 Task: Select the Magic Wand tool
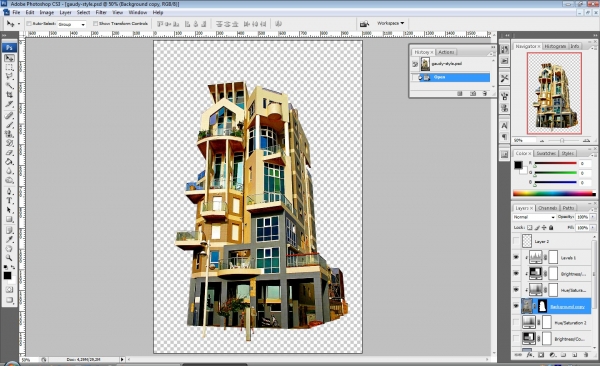point(9,86)
